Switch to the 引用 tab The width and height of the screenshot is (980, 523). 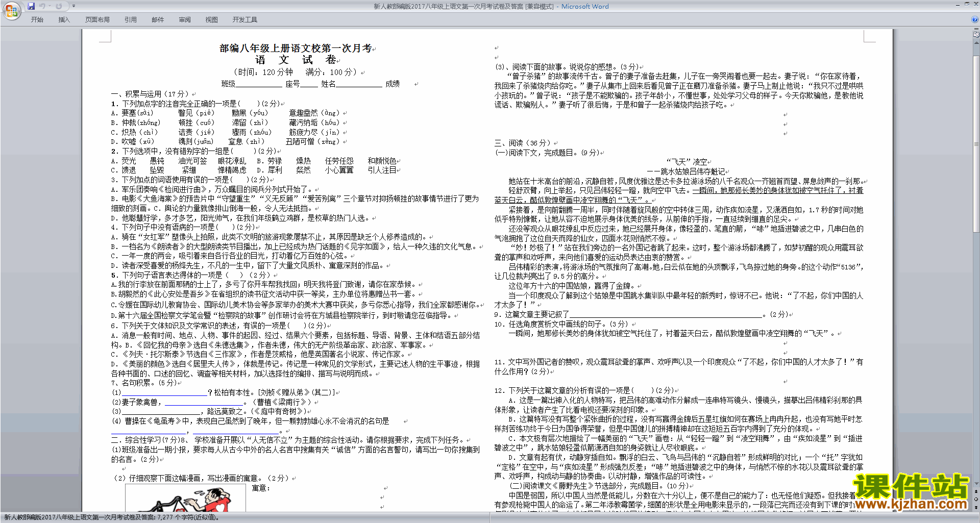[131, 20]
